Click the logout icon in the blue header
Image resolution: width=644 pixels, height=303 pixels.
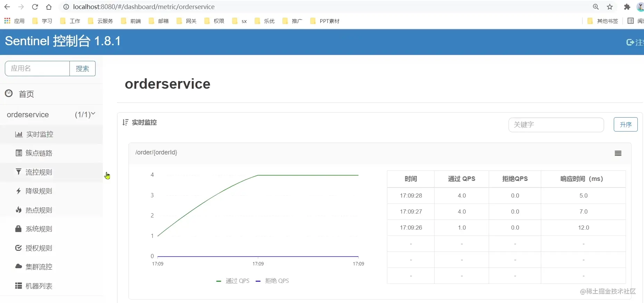click(x=630, y=42)
